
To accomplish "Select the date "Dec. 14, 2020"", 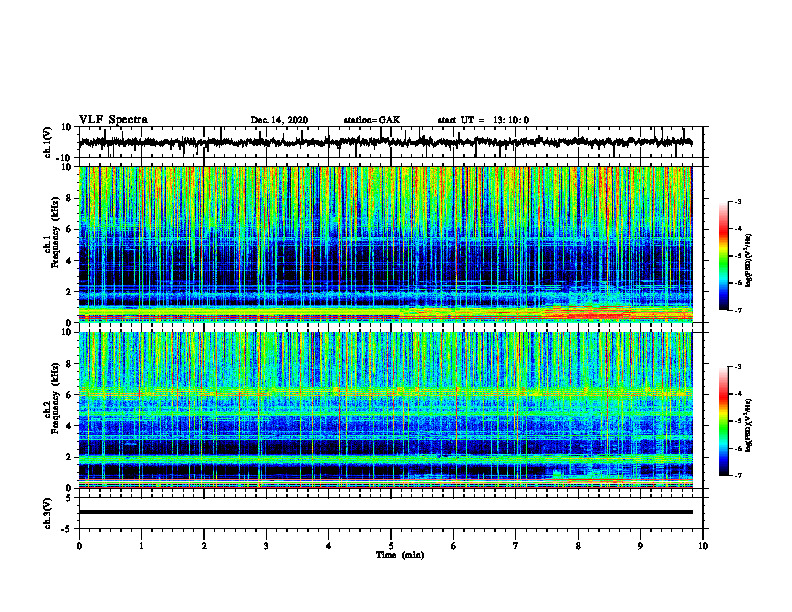I will (279, 120).
